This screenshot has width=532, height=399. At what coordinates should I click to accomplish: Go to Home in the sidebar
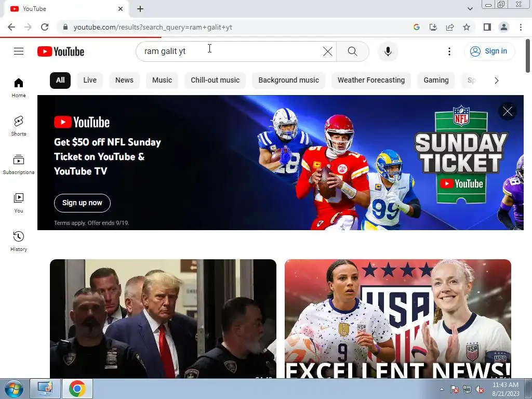(x=19, y=88)
